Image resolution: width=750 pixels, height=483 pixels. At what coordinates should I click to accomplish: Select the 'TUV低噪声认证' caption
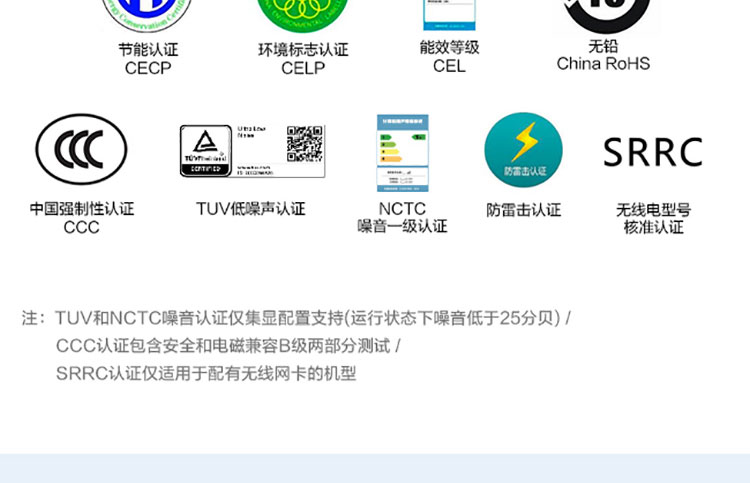coord(250,209)
